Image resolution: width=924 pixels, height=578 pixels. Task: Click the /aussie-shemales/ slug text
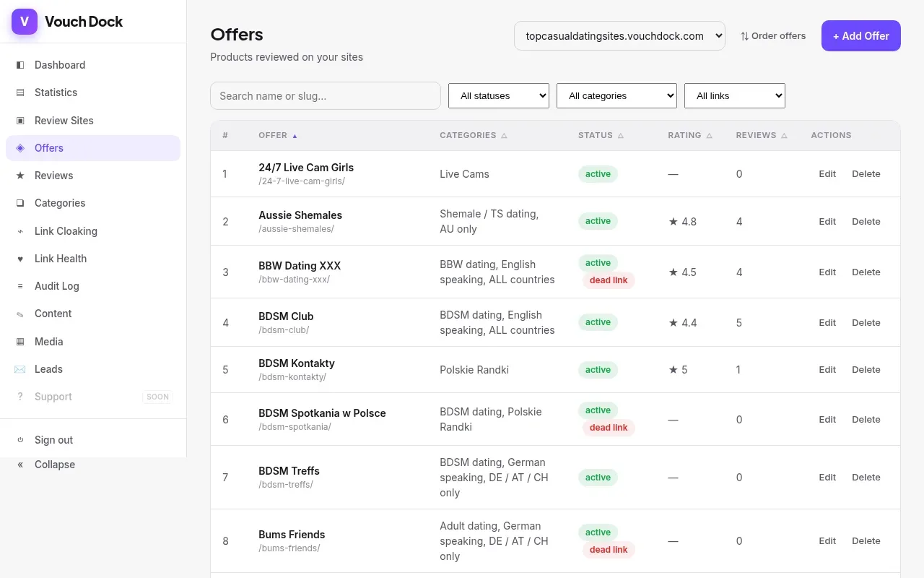pyautogui.click(x=296, y=229)
